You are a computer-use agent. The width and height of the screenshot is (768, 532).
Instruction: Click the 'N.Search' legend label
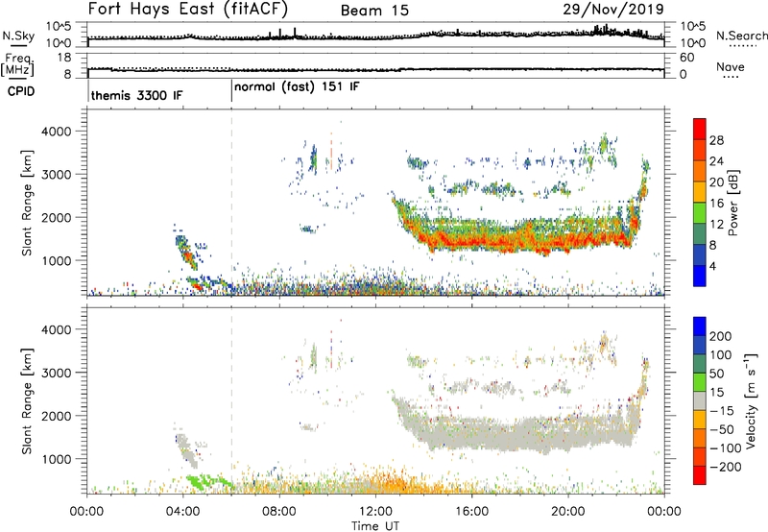pos(742,36)
